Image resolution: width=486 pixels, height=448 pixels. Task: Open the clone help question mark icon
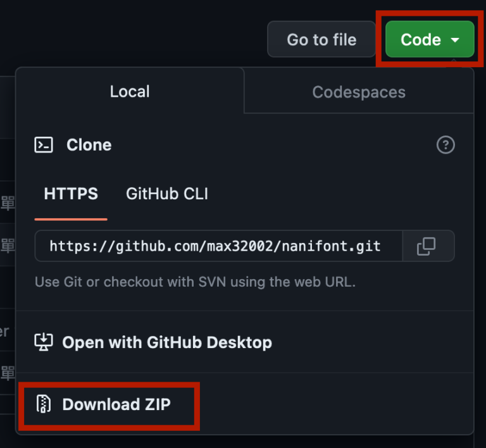pyautogui.click(x=445, y=145)
